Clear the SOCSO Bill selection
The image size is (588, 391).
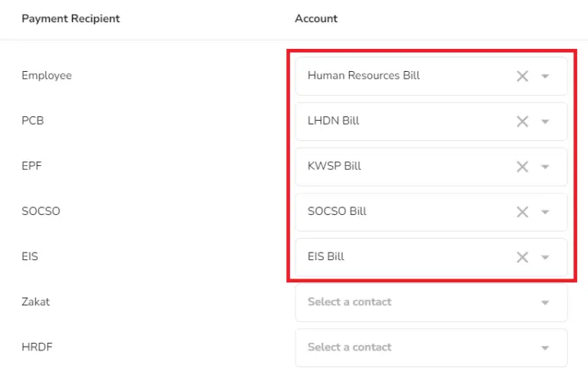point(522,212)
